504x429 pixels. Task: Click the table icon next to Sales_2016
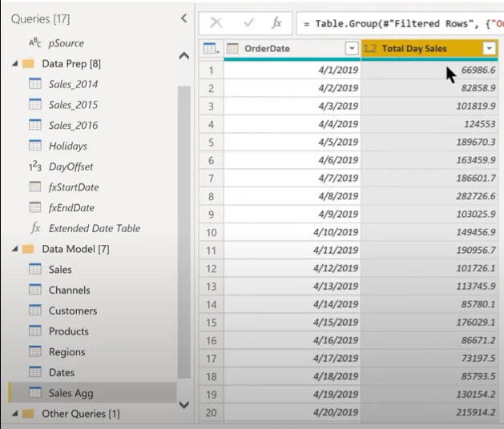coord(35,125)
